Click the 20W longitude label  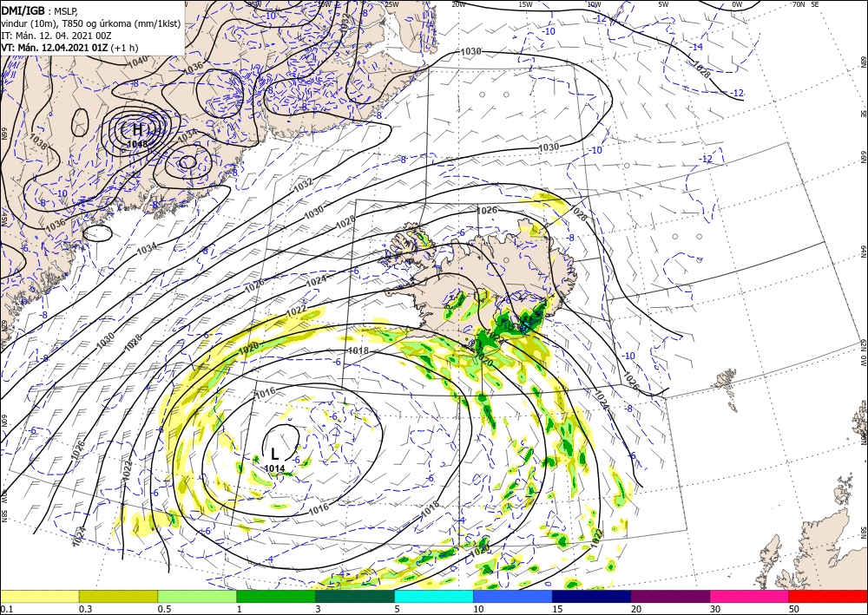(x=457, y=4)
